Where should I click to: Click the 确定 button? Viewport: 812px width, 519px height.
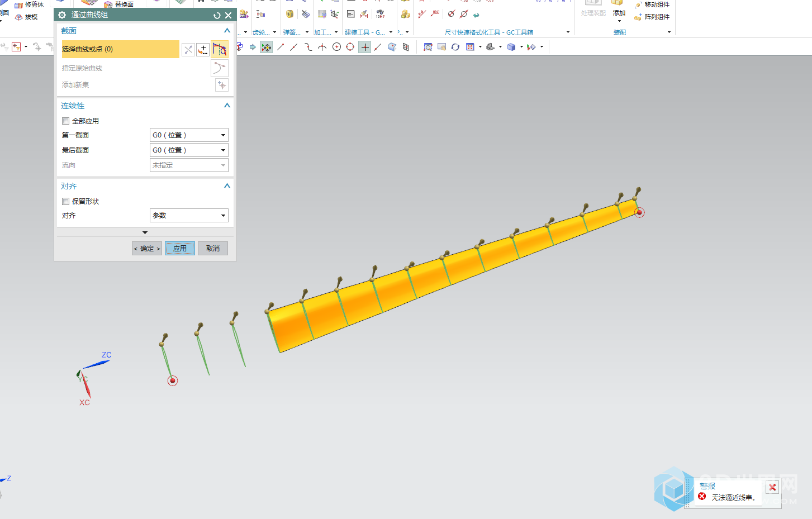pos(147,249)
